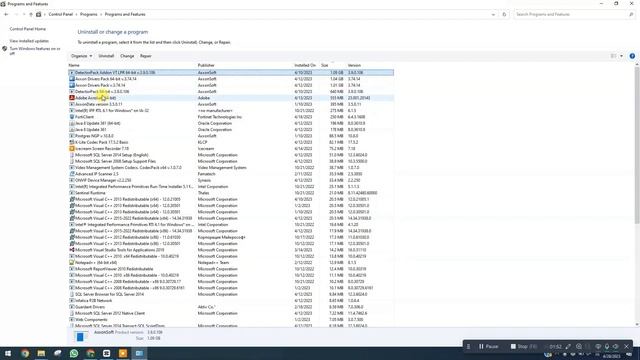The width and height of the screenshot is (640, 360).
Task: Open the Organize dropdown
Action: [x=81, y=56]
